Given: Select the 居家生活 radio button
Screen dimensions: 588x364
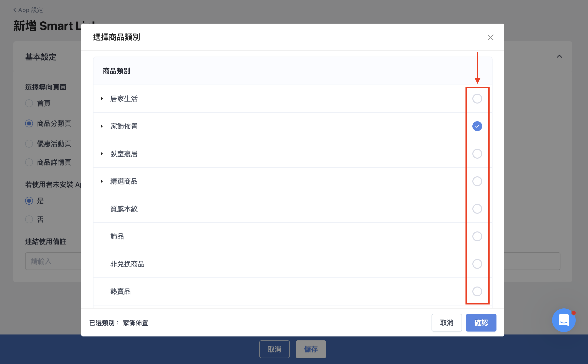Looking at the screenshot, I should click(477, 99).
